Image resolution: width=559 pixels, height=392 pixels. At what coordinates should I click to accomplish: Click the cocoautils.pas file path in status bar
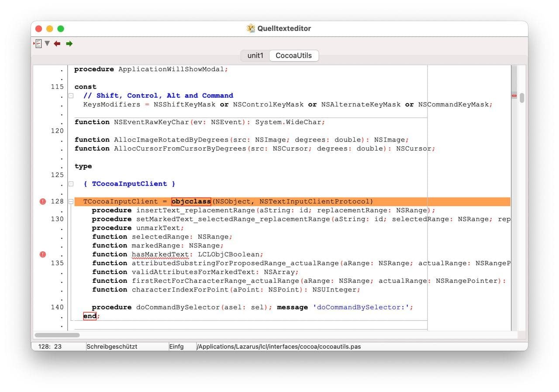(x=279, y=347)
